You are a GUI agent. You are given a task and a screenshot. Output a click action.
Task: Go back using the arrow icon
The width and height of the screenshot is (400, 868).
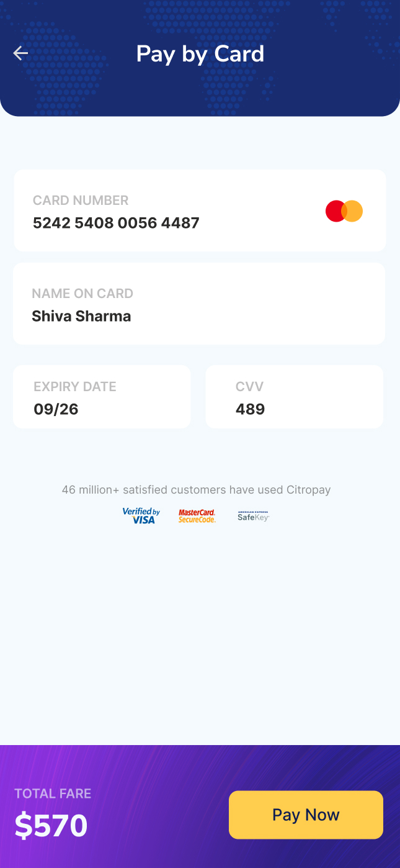coord(20,53)
